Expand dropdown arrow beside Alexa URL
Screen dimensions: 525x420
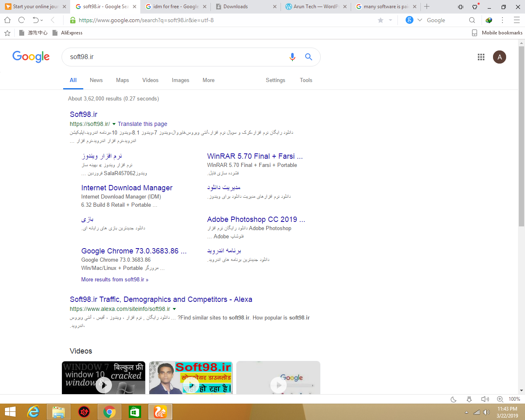(x=174, y=309)
